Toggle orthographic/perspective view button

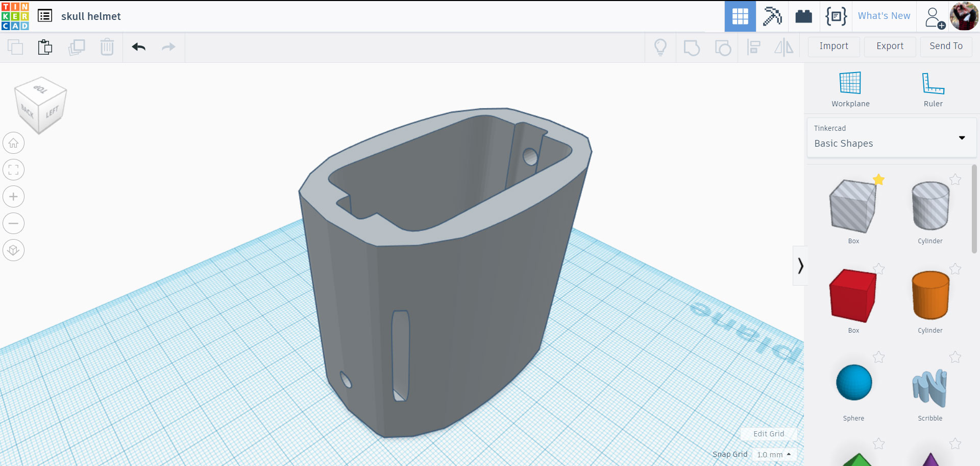pos(13,250)
